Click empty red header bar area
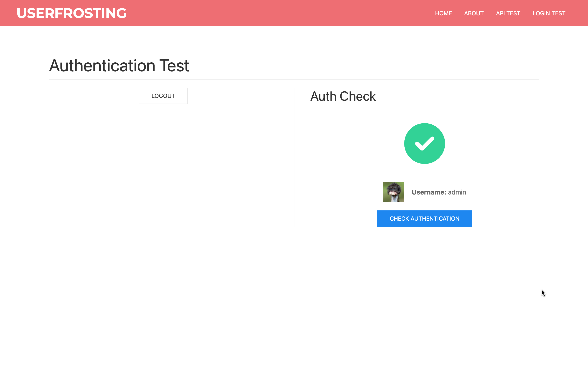 267,13
